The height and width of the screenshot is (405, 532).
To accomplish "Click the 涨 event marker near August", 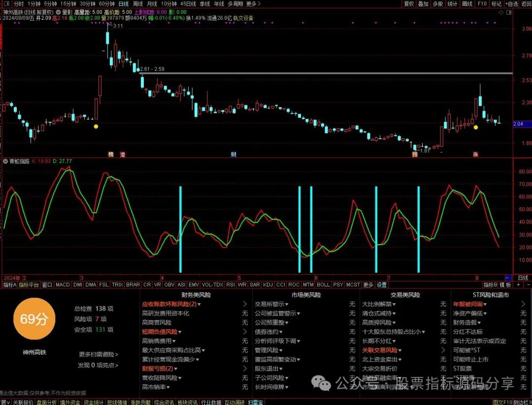I will (476, 155).
